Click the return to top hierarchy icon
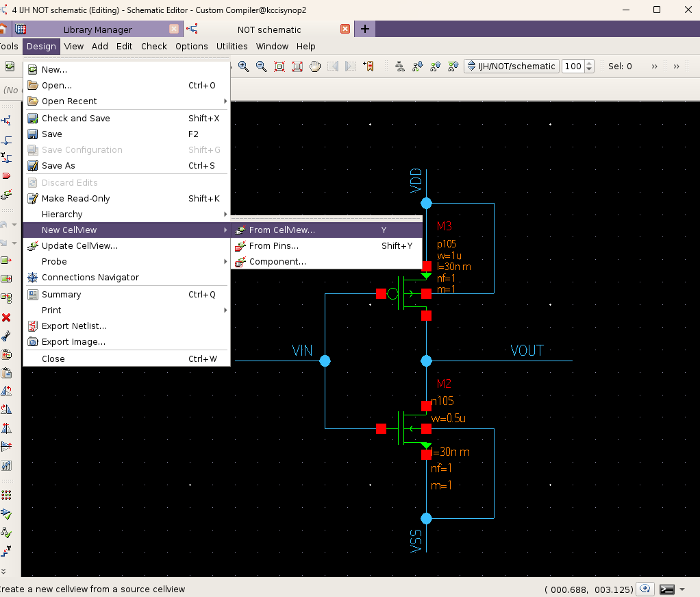Image resolution: width=700 pixels, height=597 pixels. 453,66
